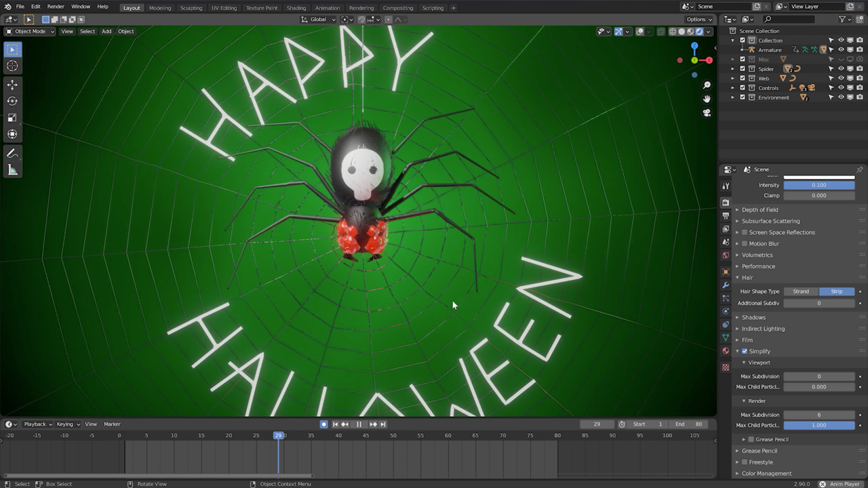Open the Modifiers properties tab
Viewport: 868px width, 488px height.
coord(726,285)
